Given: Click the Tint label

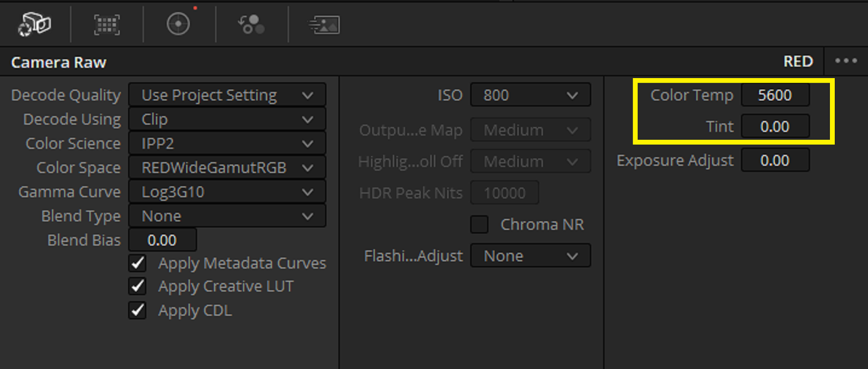Looking at the screenshot, I should [x=719, y=126].
